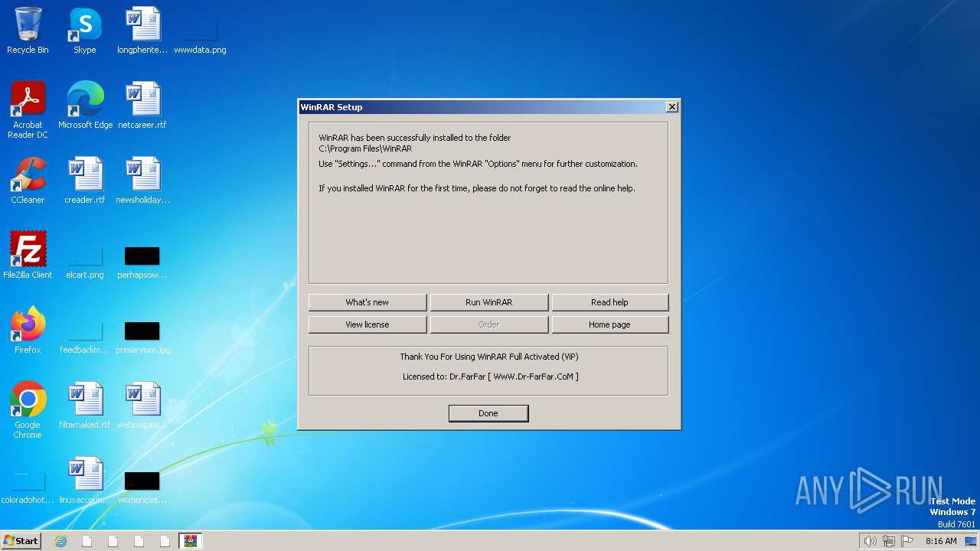Click the installation path C:\Program Files\WinRAR

(x=365, y=148)
